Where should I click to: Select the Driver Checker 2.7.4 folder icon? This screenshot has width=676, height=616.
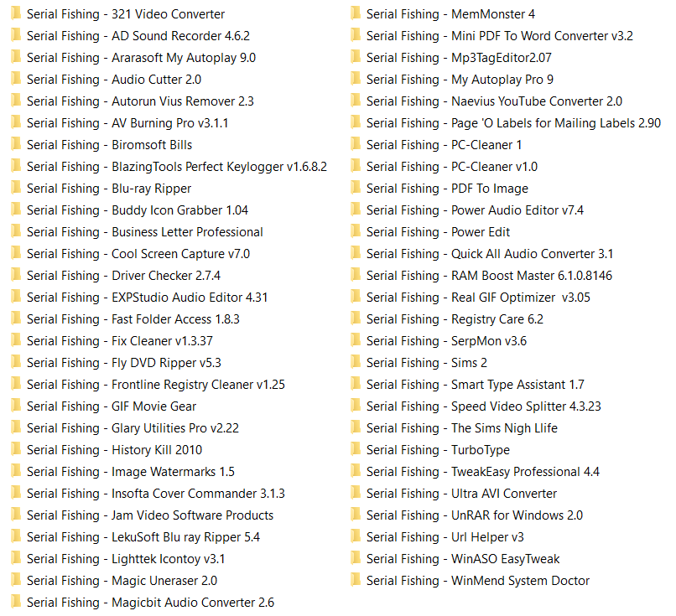point(16,275)
